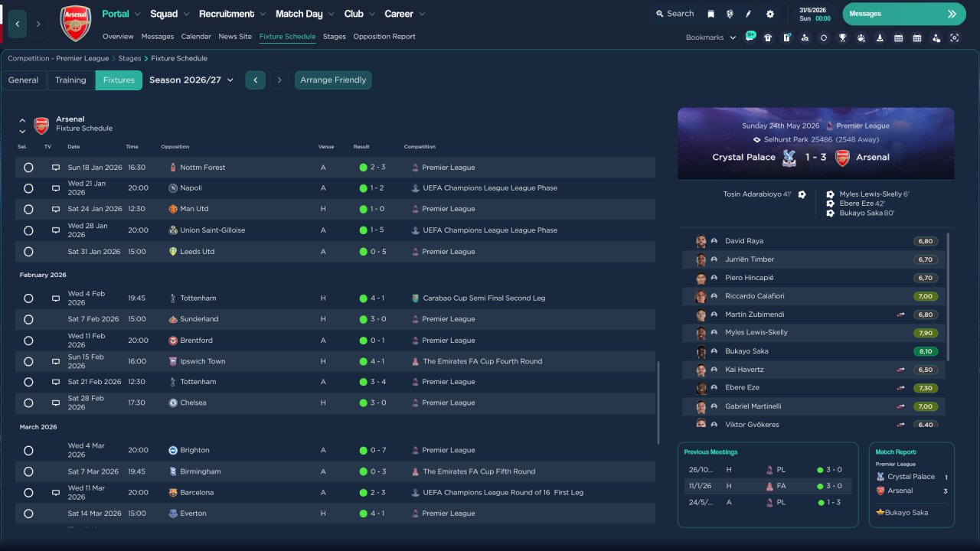Click the Everton club badge
Image resolution: width=980 pixels, height=551 pixels.
(x=173, y=514)
